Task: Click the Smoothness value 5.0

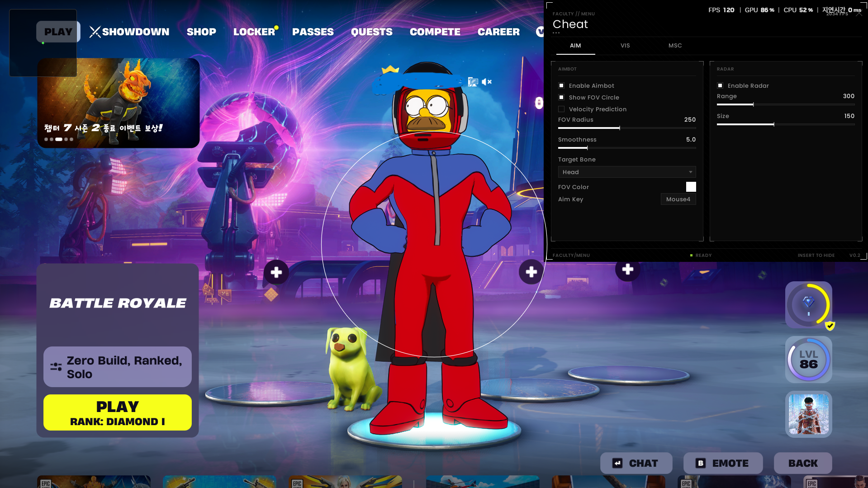Action: coord(691,140)
